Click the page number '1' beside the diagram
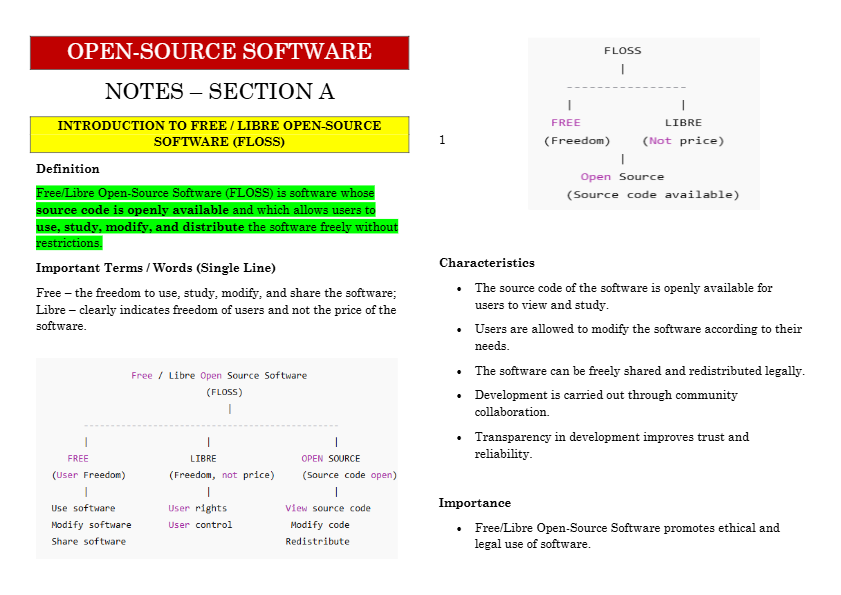 (x=442, y=140)
